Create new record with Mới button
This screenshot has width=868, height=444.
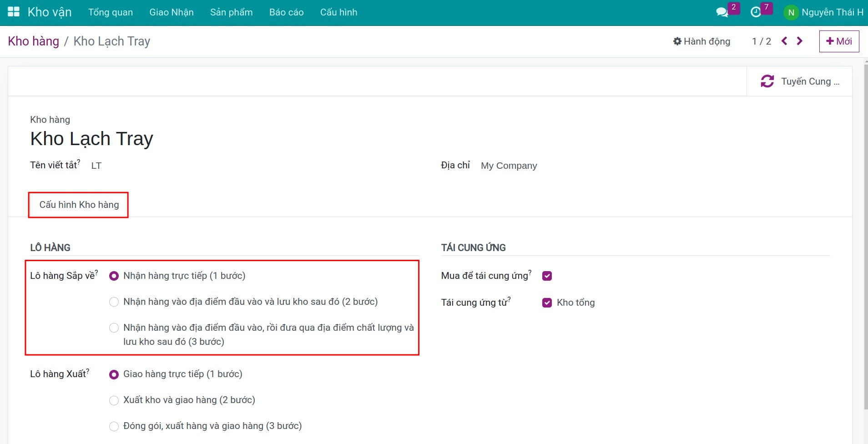[839, 41]
